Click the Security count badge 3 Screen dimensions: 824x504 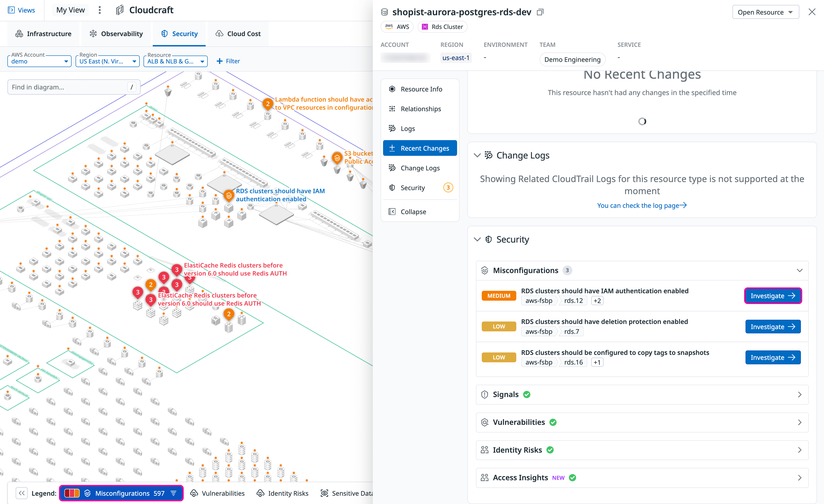pos(448,187)
